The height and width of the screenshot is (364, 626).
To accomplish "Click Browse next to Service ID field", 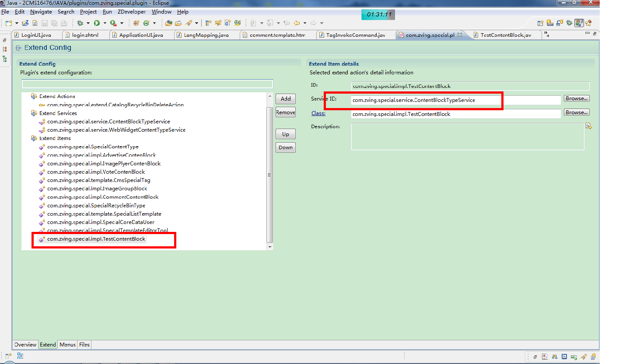I will 576,98.
